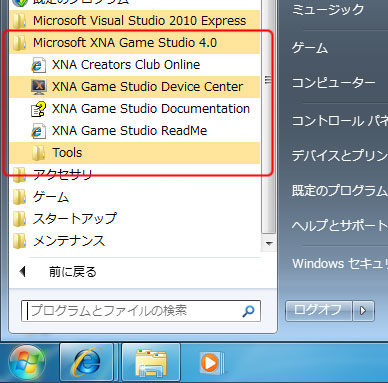Screen dimensions: 388x383
Task: Click the スタートアップ folder icon
Action: [19, 219]
